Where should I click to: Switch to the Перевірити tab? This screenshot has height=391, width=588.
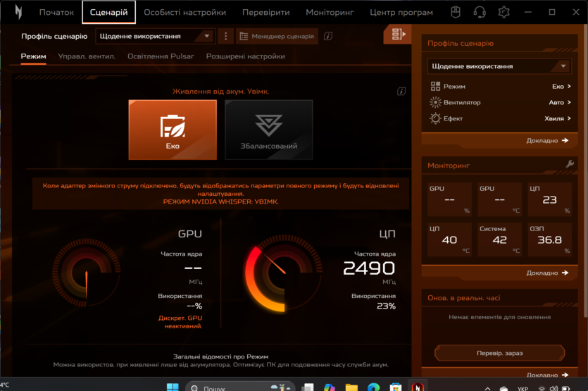[x=266, y=13]
